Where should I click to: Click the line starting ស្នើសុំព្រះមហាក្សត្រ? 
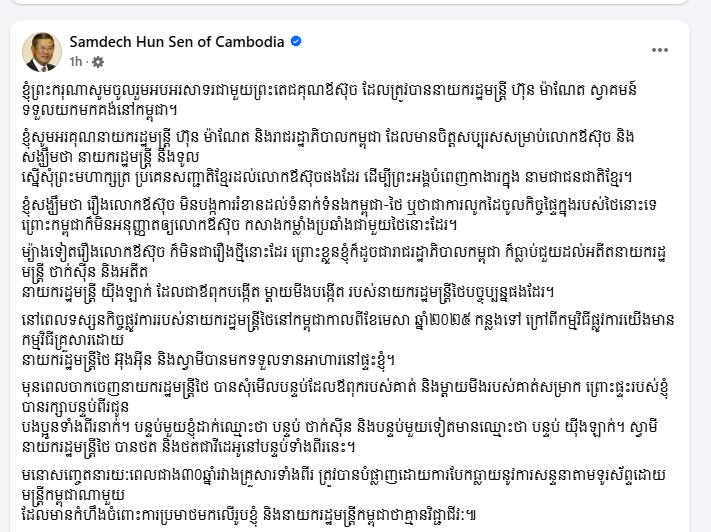(326, 176)
